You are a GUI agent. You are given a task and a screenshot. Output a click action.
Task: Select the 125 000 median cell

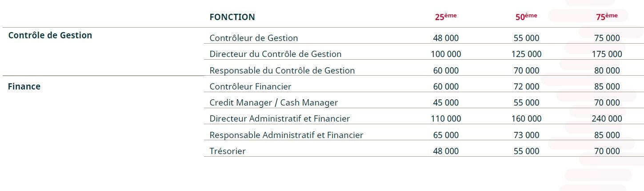click(526, 54)
